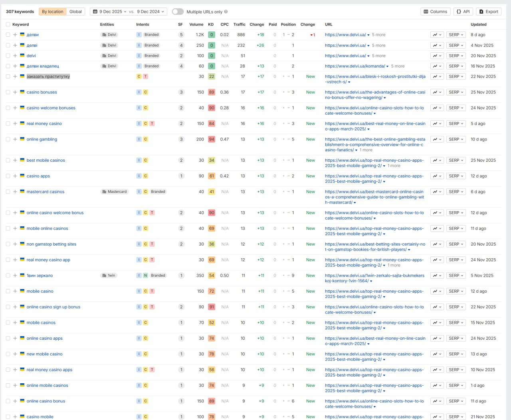
Task: Enable the Multiple URLs only toggle
Action: coord(178,12)
